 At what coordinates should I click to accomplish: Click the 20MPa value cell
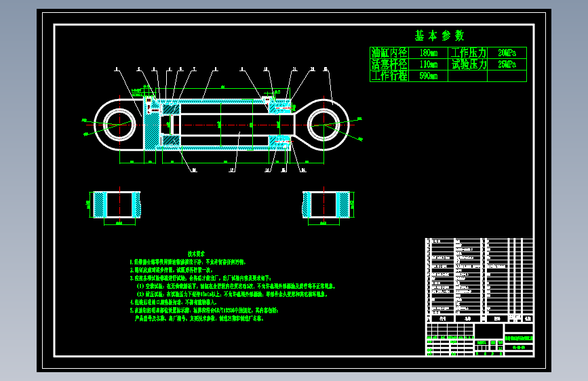[x=507, y=53]
